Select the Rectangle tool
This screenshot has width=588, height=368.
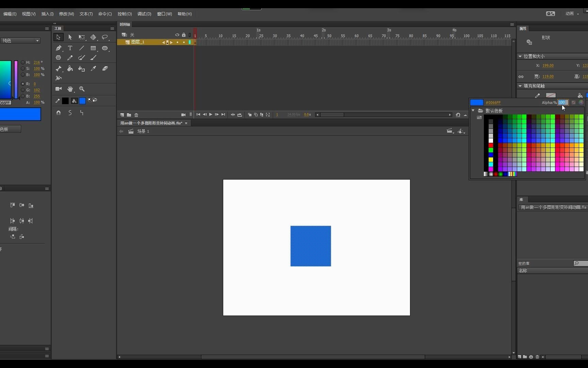click(x=93, y=48)
